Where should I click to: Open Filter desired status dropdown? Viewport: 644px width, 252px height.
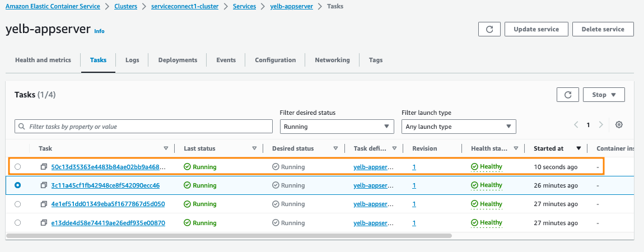[337, 127]
